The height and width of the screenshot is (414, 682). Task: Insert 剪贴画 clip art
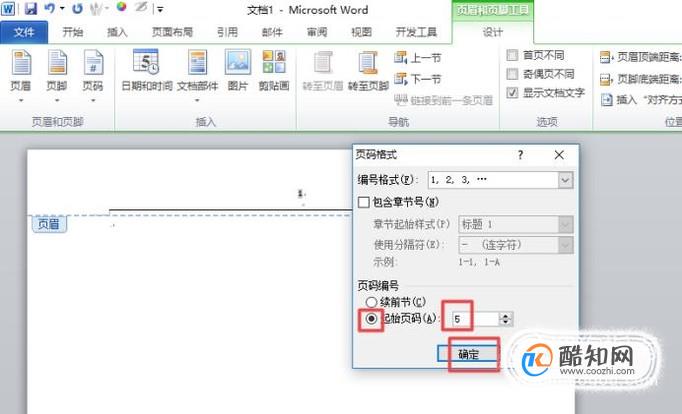coord(274,70)
